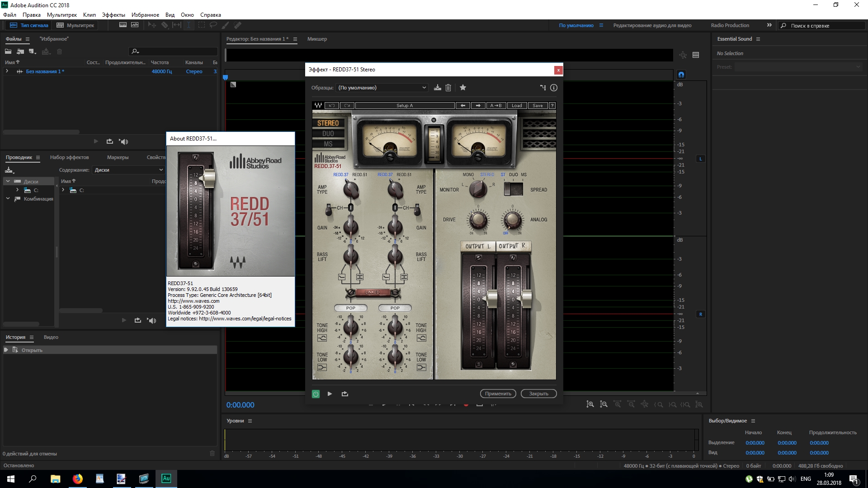
Task: Open the Эффекты menu
Action: coord(113,15)
